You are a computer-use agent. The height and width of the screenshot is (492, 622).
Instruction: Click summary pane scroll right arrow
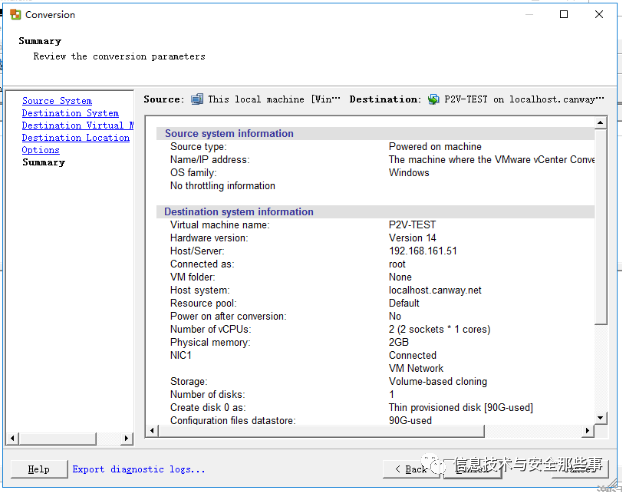coord(587,430)
